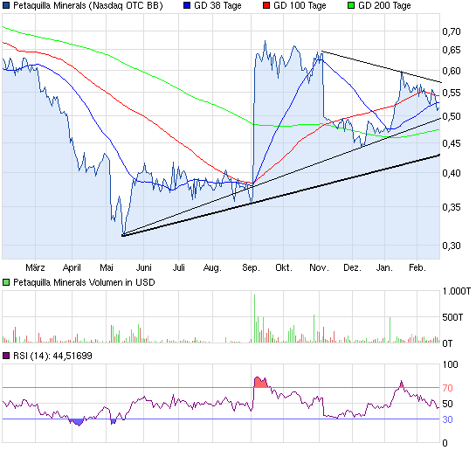
Task: Click the RSI axis value 100
Action: (x=450, y=364)
